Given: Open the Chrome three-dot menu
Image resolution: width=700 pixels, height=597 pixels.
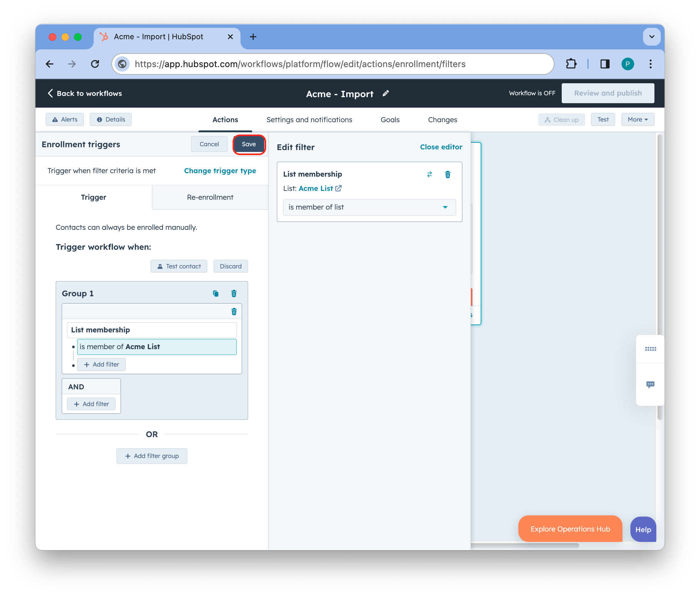Looking at the screenshot, I should 650,64.
